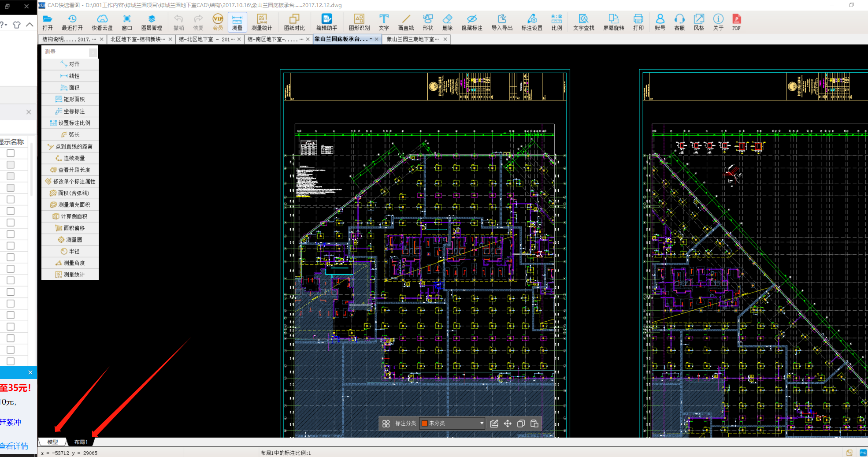
Task: Select 修改单个标注属性 option
Action: coord(70,181)
